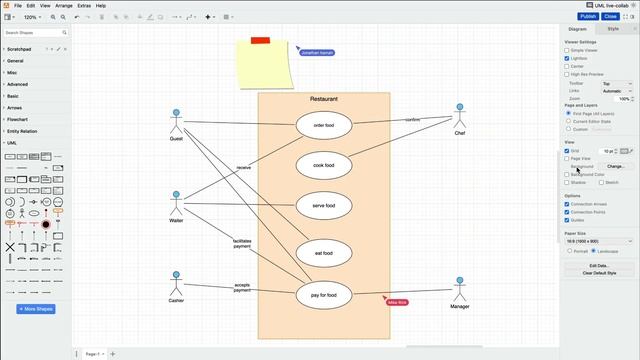Enable High Res Preview checkbox

pyautogui.click(x=567, y=74)
